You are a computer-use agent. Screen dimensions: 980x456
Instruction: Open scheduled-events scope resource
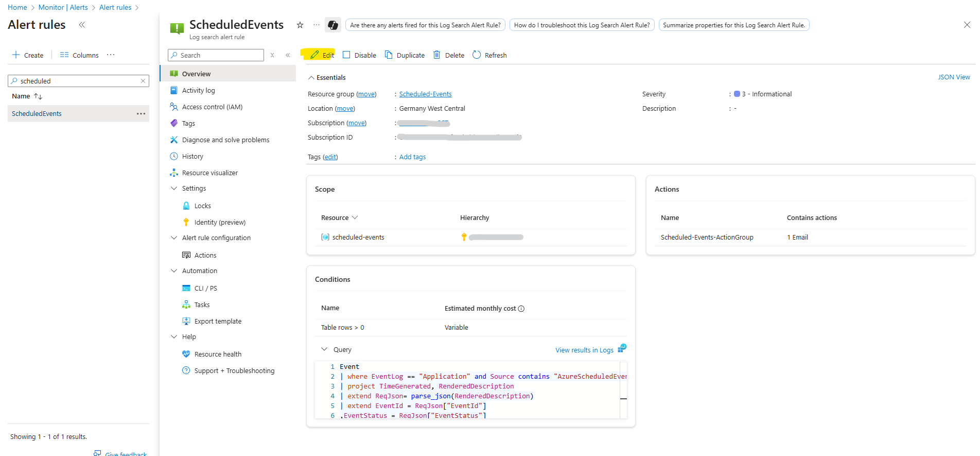tap(358, 238)
